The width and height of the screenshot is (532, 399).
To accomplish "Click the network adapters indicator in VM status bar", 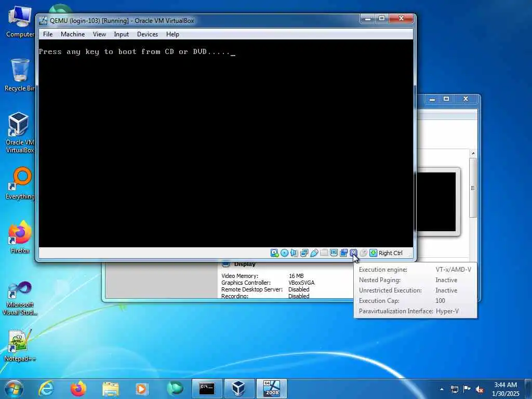I will (304, 253).
